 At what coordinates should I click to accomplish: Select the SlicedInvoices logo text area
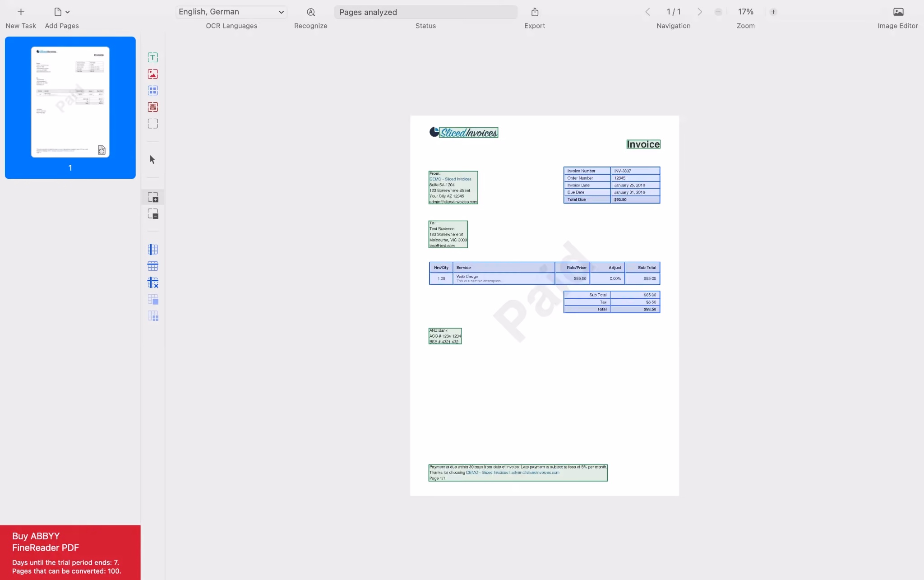pyautogui.click(x=469, y=133)
